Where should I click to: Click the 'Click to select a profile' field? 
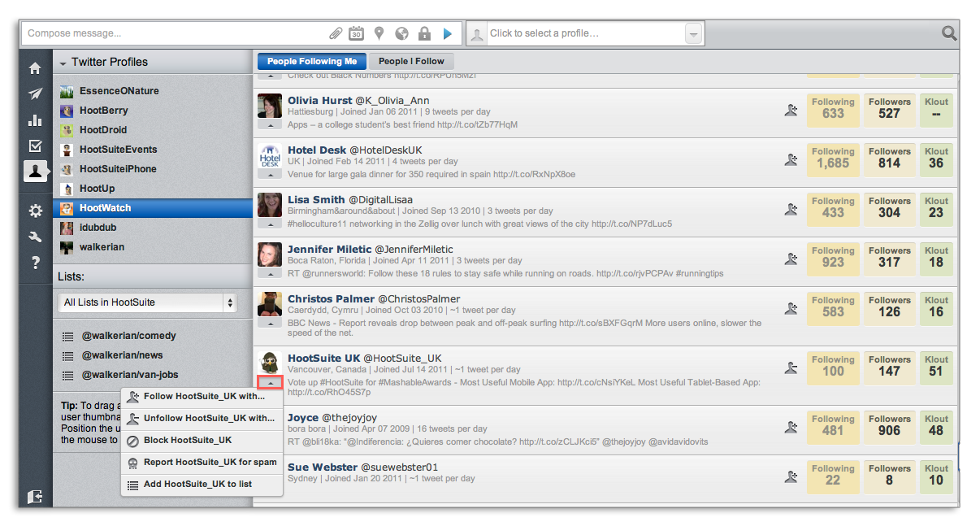point(585,33)
